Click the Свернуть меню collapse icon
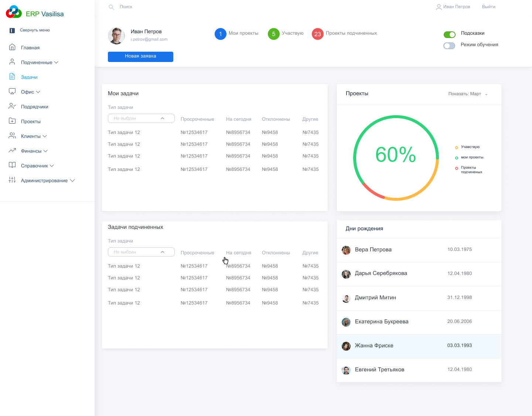Screen dimensions: 532x416 [x=12, y=30]
